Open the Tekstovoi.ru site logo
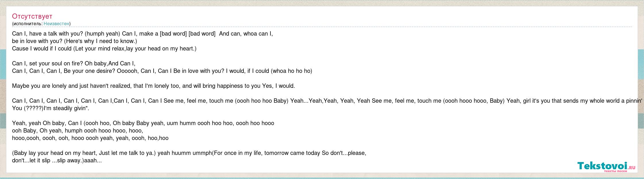 click(x=606, y=167)
